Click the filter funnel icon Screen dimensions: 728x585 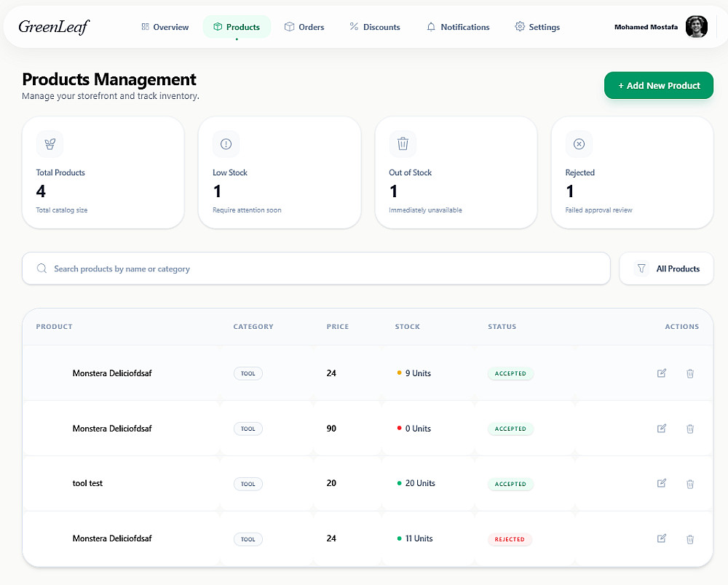[x=641, y=268]
